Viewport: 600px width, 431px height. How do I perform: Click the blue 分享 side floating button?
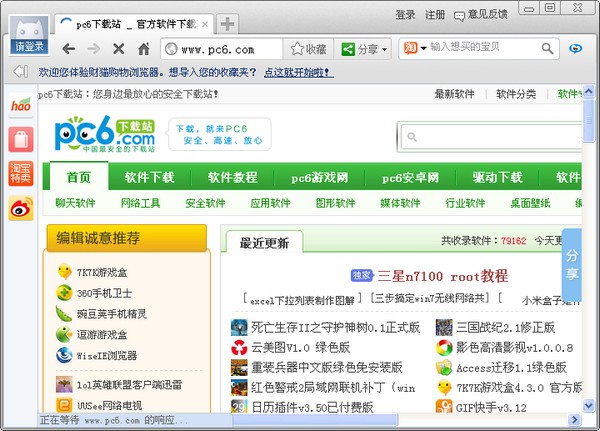[x=572, y=264]
